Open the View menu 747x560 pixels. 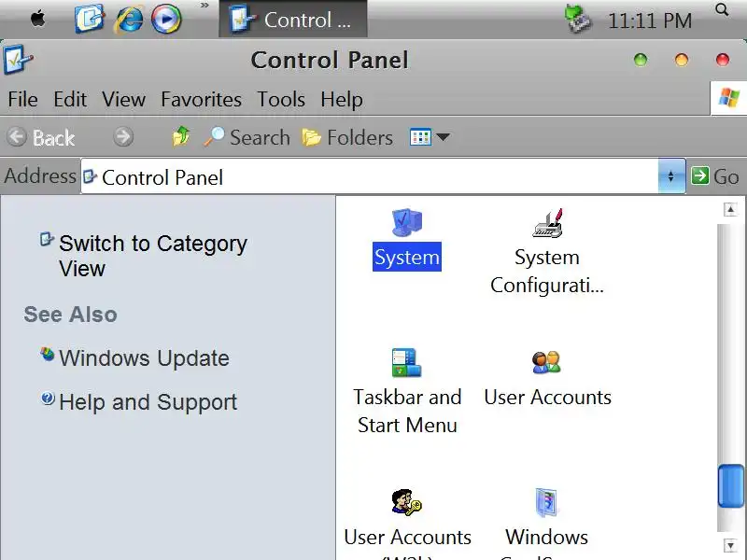click(123, 100)
